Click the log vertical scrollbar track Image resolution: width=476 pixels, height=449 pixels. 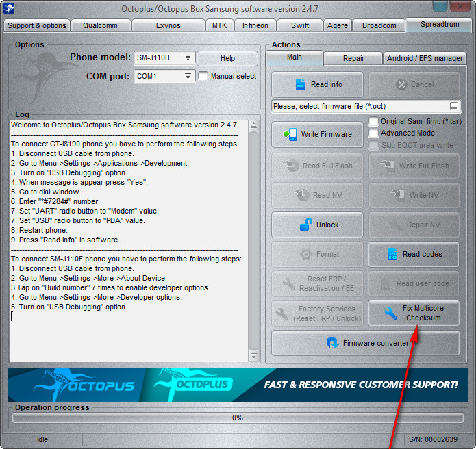coord(253,240)
